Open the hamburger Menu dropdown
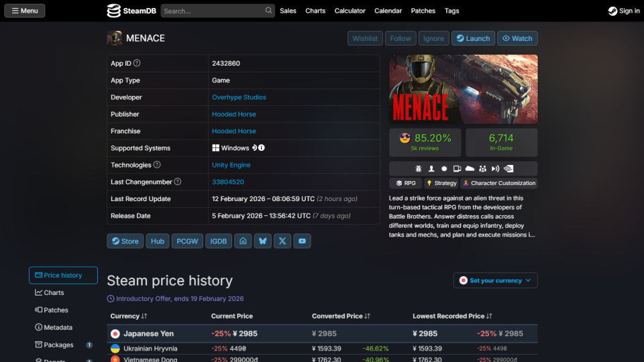644x362 pixels. click(x=24, y=11)
